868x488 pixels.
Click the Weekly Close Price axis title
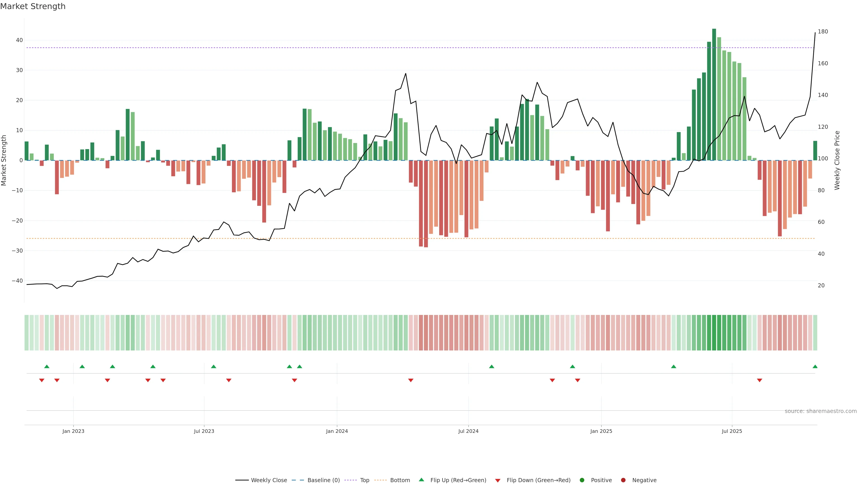pyautogui.click(x=837, y=160)
